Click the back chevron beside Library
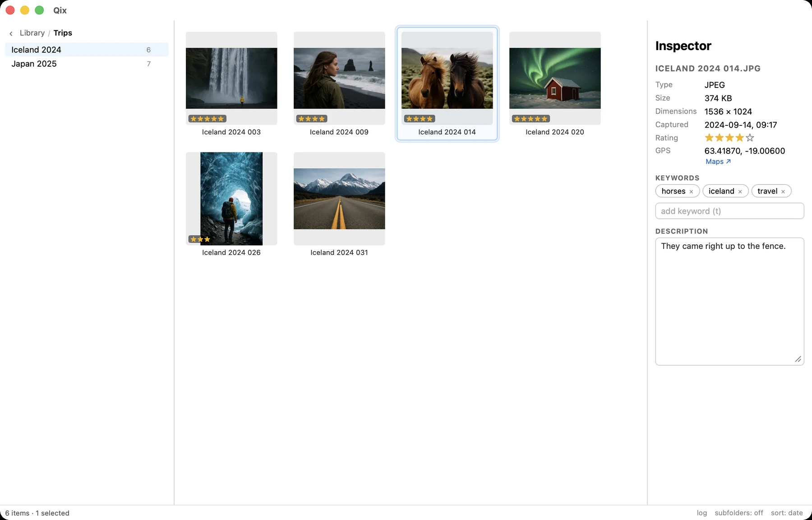The height and width of the screenshot is (520, 812). coord(11,33)
